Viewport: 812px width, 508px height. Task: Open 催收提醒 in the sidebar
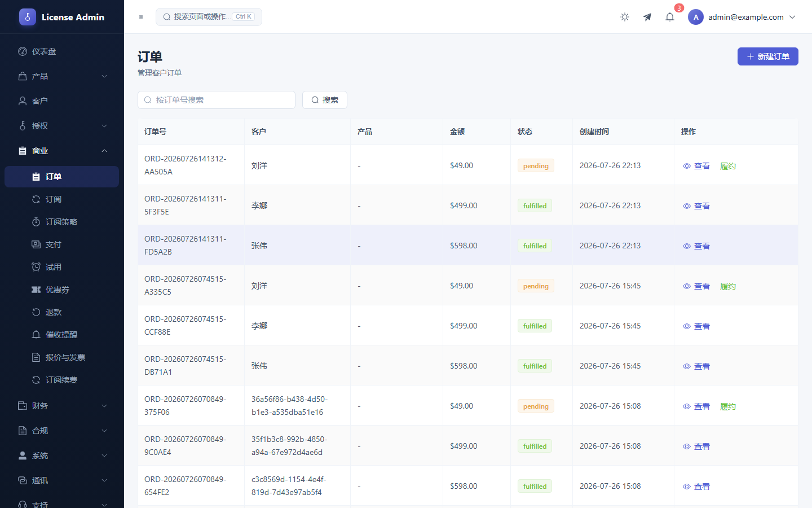coord(62,335)
